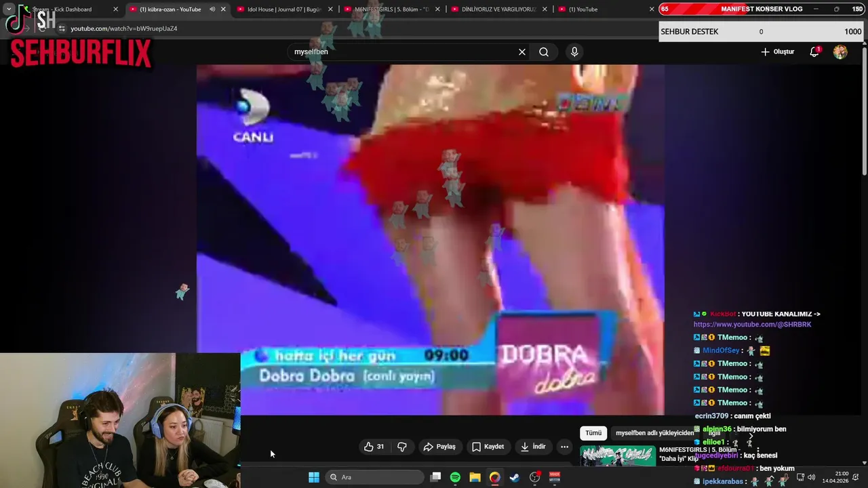The height and width of the screenshot is (488, 868).
Task: Click the YouTube channel link in chat
Action: (752, 325)
